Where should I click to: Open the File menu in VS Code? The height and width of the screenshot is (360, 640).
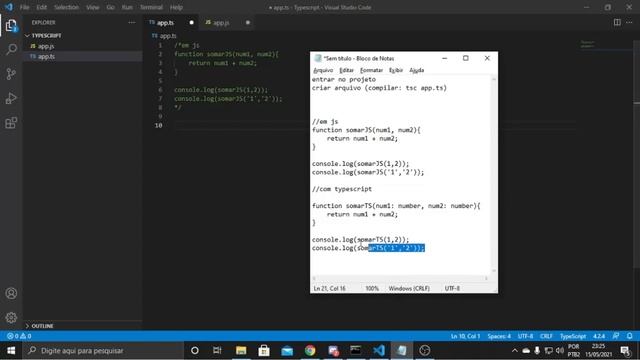[24, 7]
